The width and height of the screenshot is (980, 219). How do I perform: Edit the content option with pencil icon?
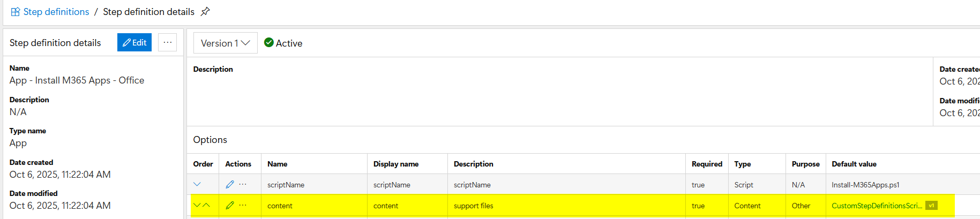(230, 205)
